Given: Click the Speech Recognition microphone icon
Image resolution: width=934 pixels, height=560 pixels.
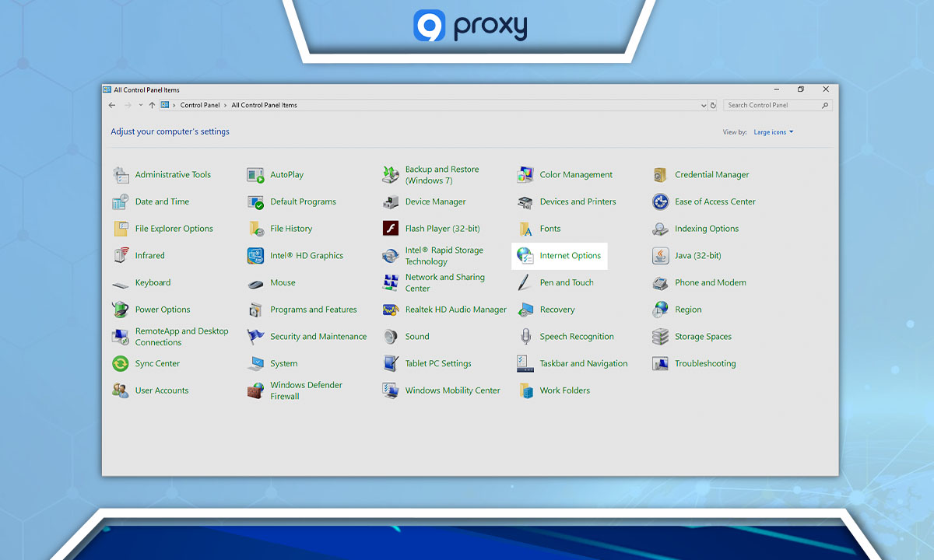Looking at the screenshot, I should (x=525, y=337).
